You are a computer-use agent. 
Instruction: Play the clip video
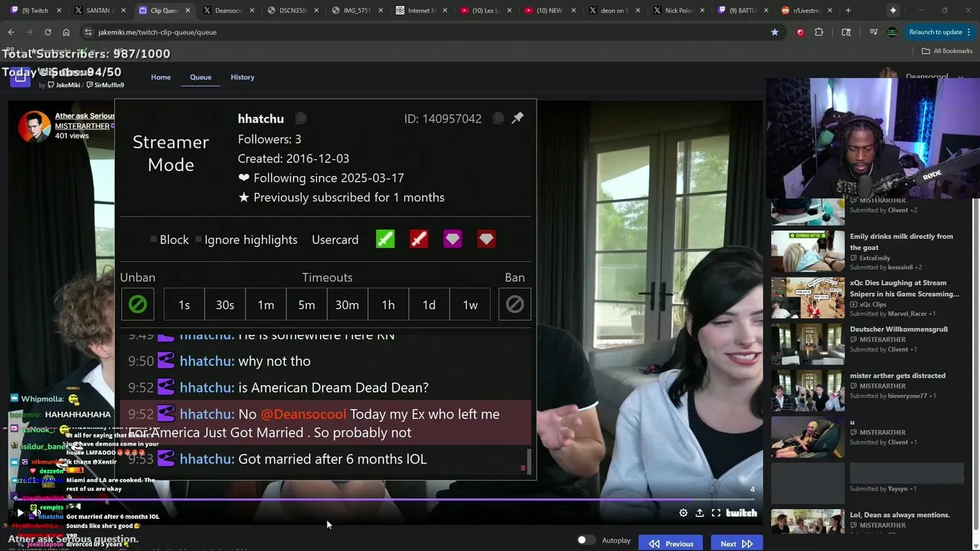pyautogui.click(x=20, y=513)
